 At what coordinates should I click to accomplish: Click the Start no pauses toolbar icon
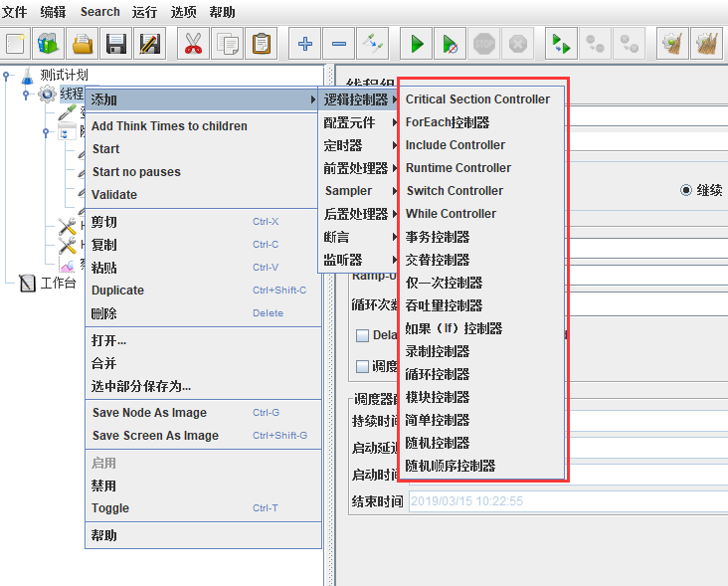(x=451, y=44)
